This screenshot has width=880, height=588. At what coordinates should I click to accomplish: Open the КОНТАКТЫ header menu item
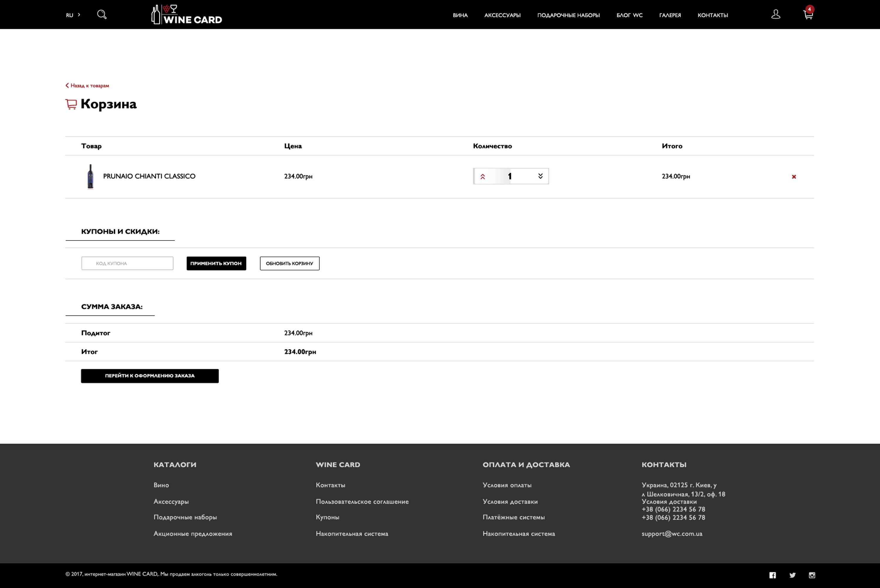(x=713, y=15)
